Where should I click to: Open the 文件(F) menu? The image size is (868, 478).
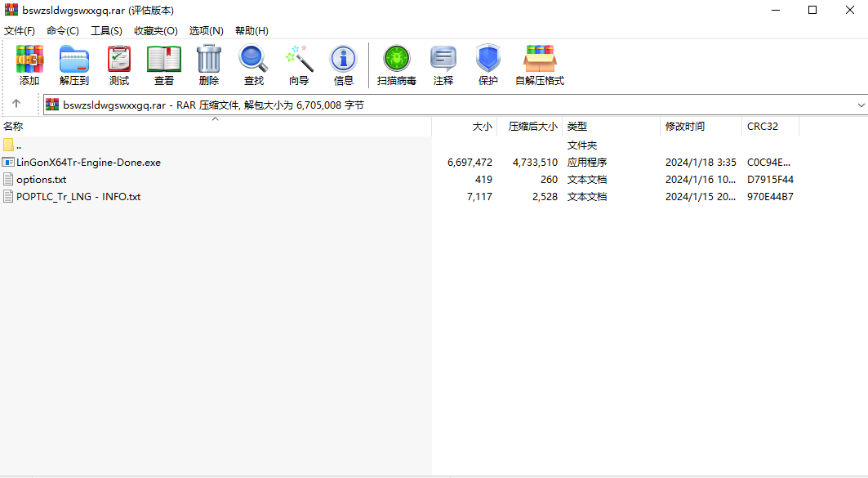click(x=20, y=31)
